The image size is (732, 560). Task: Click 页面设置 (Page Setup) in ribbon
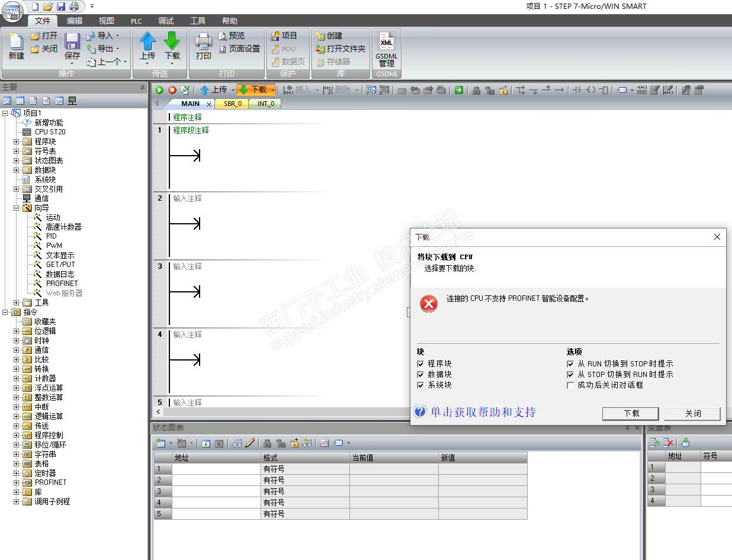(x=239, y=49)
